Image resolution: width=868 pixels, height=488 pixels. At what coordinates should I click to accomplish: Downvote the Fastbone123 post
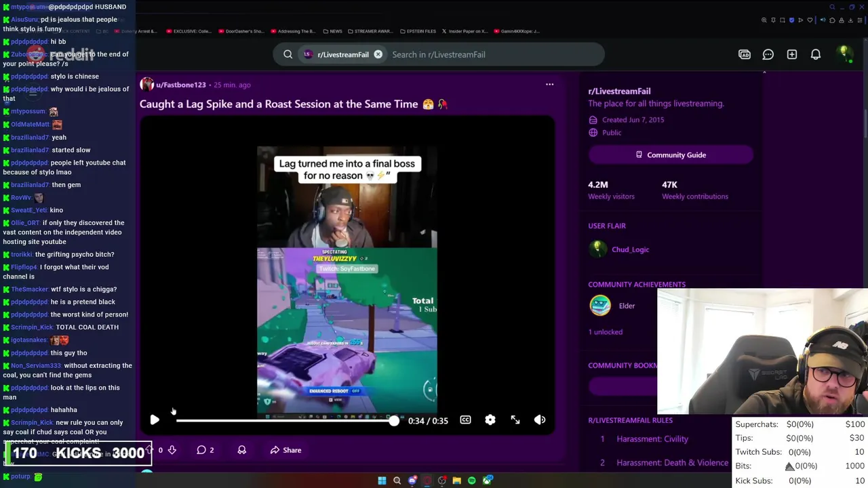pos(172,450)
